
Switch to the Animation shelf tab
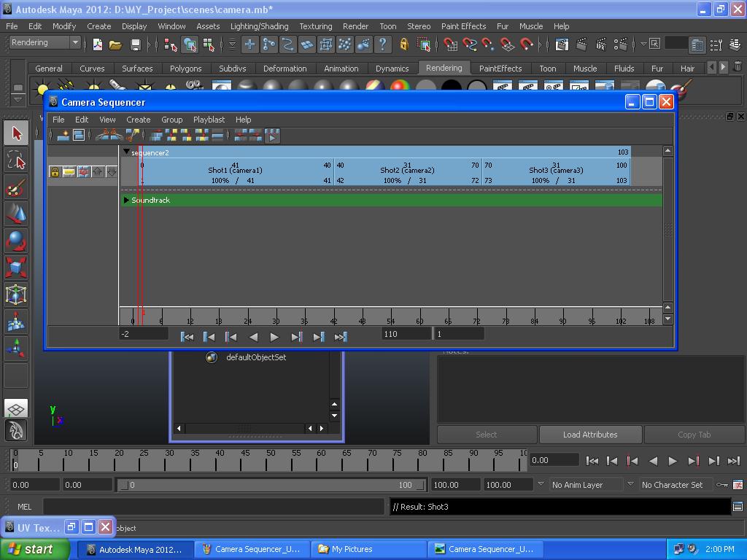[x=341, y=69]
